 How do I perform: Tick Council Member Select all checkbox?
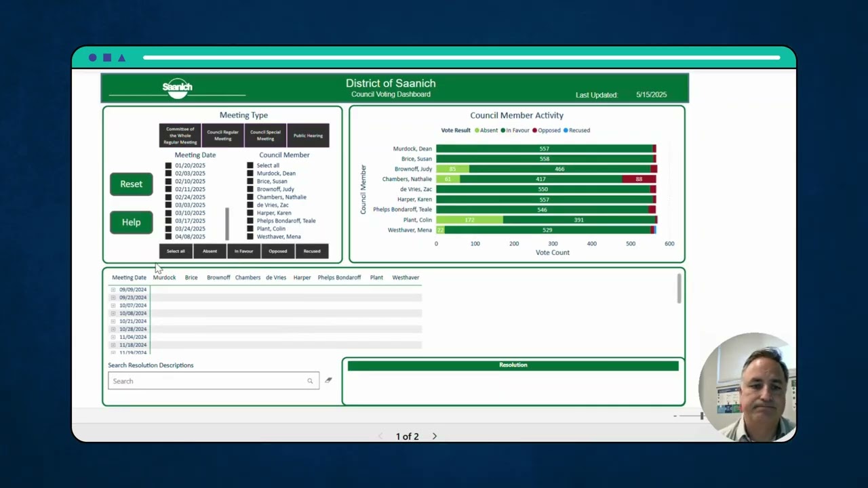click(250, 165)
